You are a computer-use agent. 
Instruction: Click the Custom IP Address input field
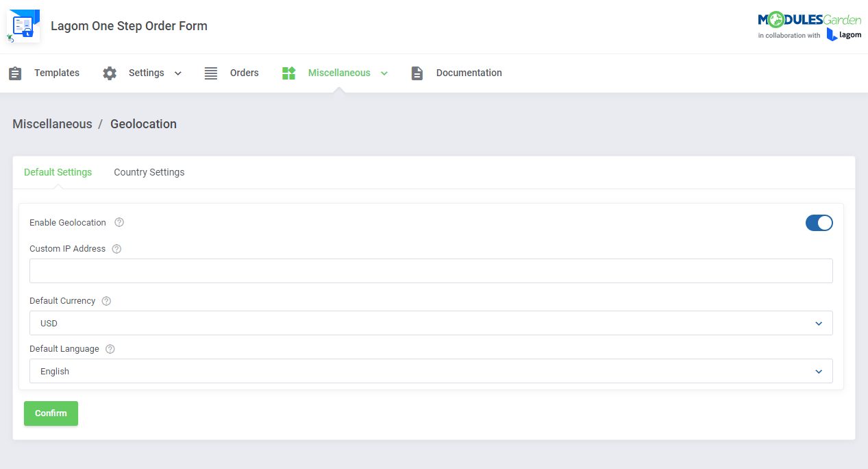pyautogui.click(x=431, y=271)
